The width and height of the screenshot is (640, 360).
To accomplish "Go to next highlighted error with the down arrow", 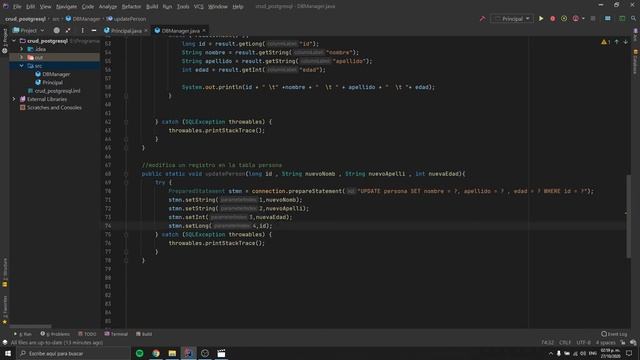I will click(x=625, y=42).
